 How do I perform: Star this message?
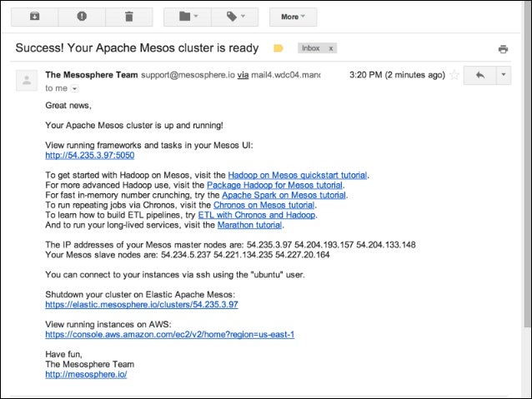point(454,75)
